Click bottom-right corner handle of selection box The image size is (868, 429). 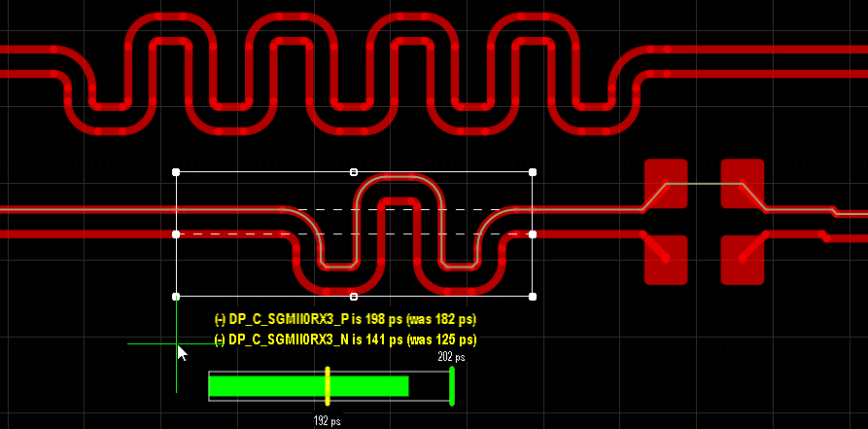[x=533, y=297]
